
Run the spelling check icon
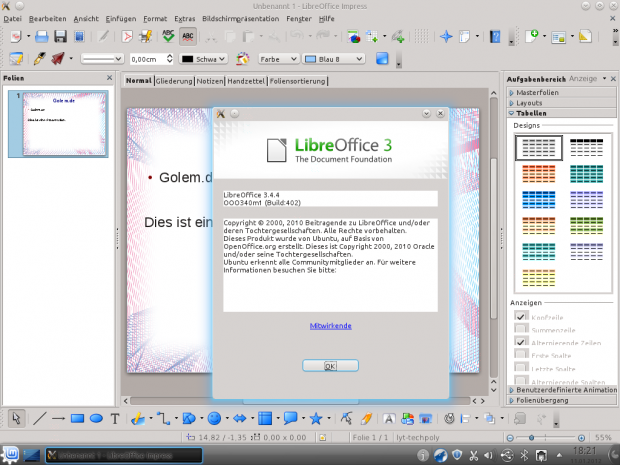coord(168,36)
